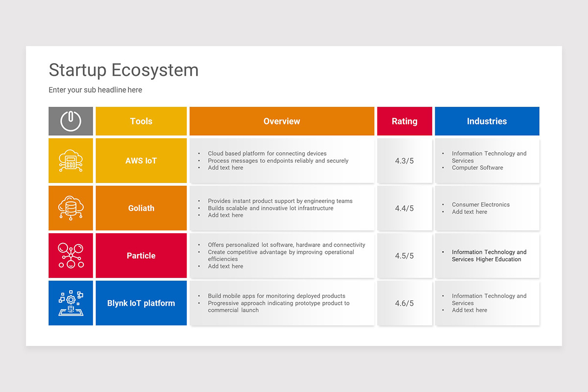This screenshot has height=392, width=588.
Task: Click 'Add text here' in Blynk industries cell
Action: (x=469, y=310)
